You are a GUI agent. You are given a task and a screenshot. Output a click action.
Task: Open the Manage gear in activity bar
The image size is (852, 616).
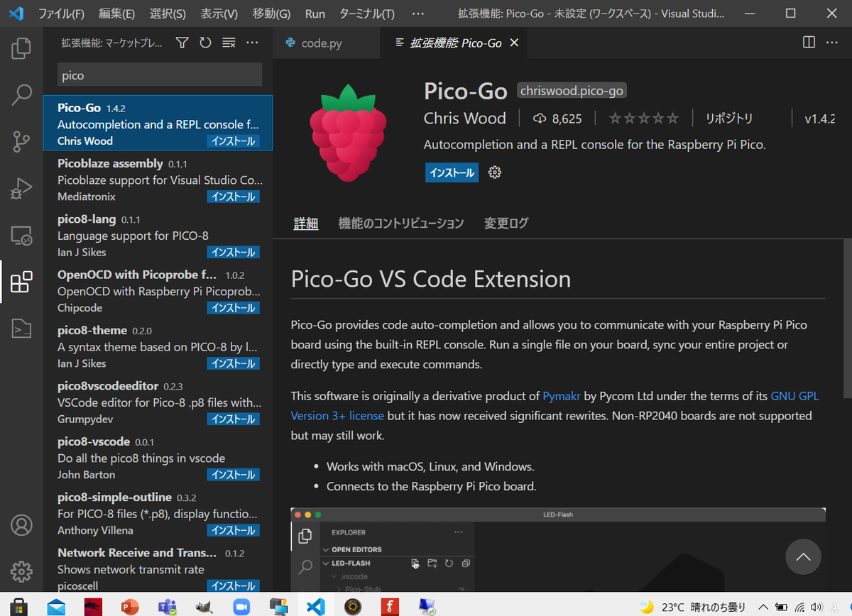point(21,571)
